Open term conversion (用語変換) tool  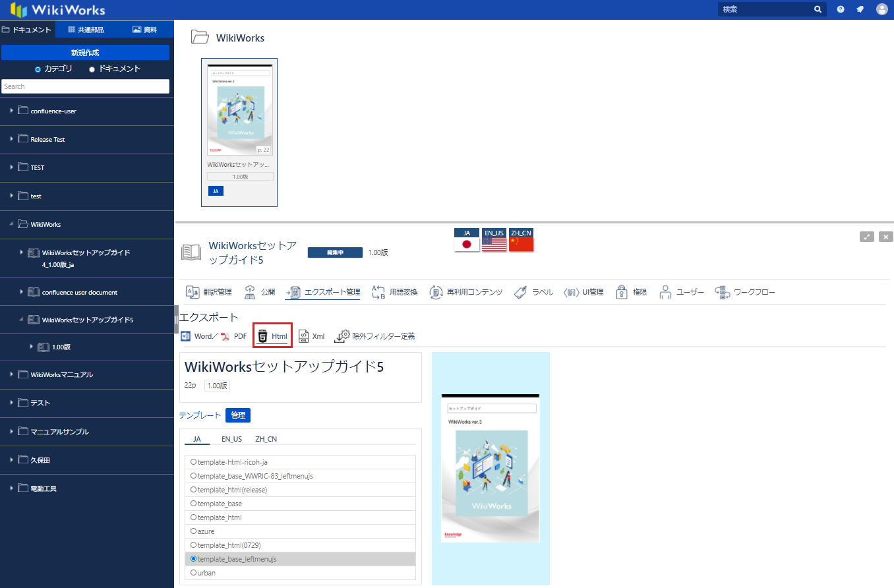click(378, 292)
